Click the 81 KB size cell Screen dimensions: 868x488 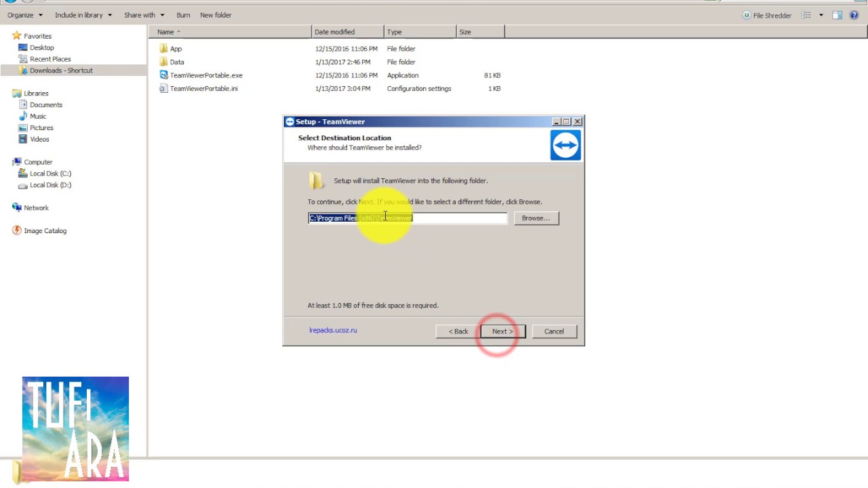(x=492, y=75)
